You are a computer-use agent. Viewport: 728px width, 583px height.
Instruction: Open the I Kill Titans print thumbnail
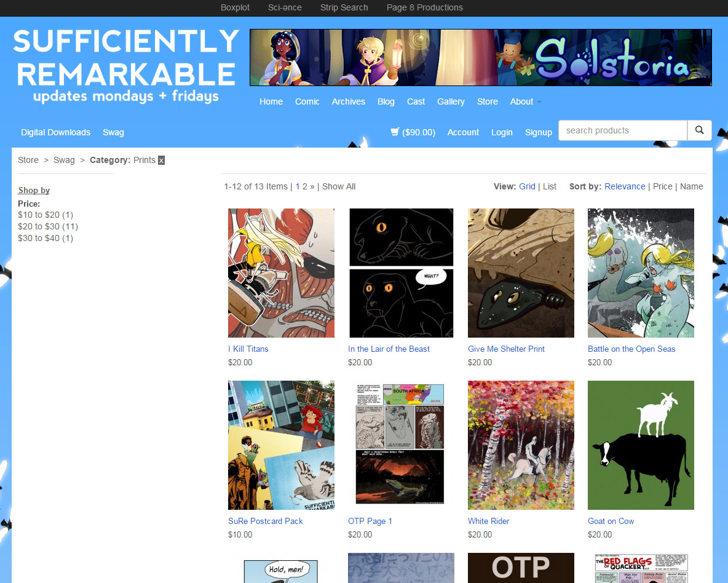click(281, 273)
